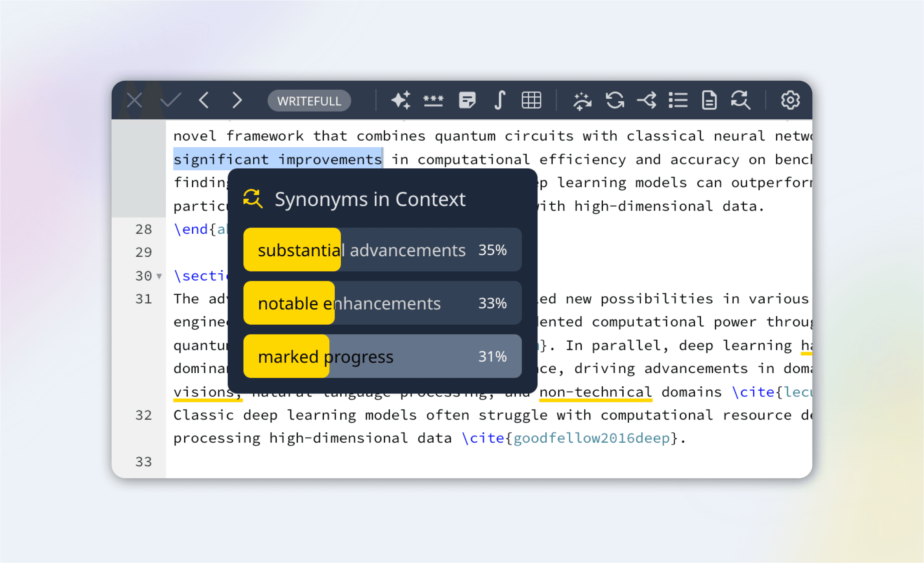The height and width of the screenshot is (563, 924).
Task: Click the asterisks underline toolbar icon
Action: [x=433, y=100]
